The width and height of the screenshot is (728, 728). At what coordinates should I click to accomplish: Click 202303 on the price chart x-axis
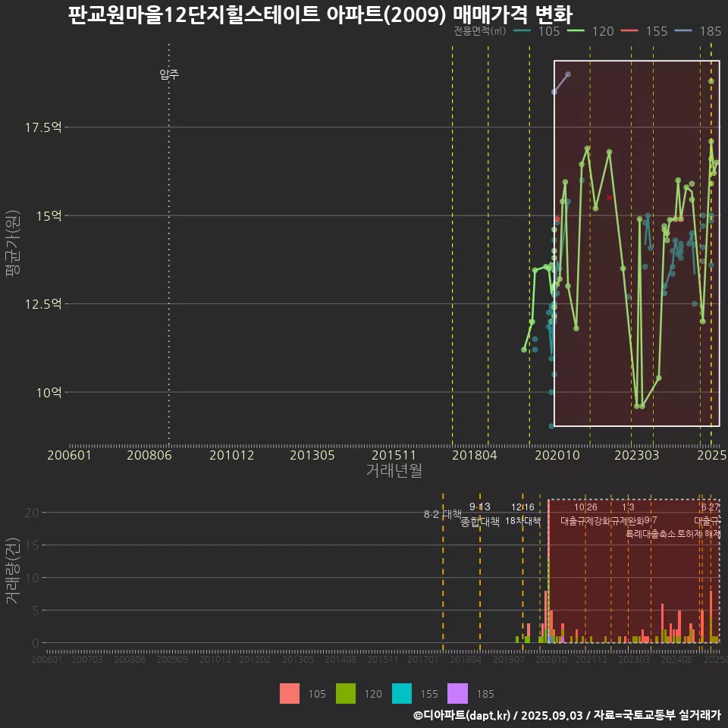coord(636,455)
